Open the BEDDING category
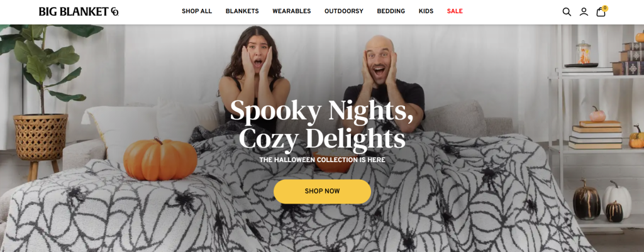644x252 pixels. 391,11
